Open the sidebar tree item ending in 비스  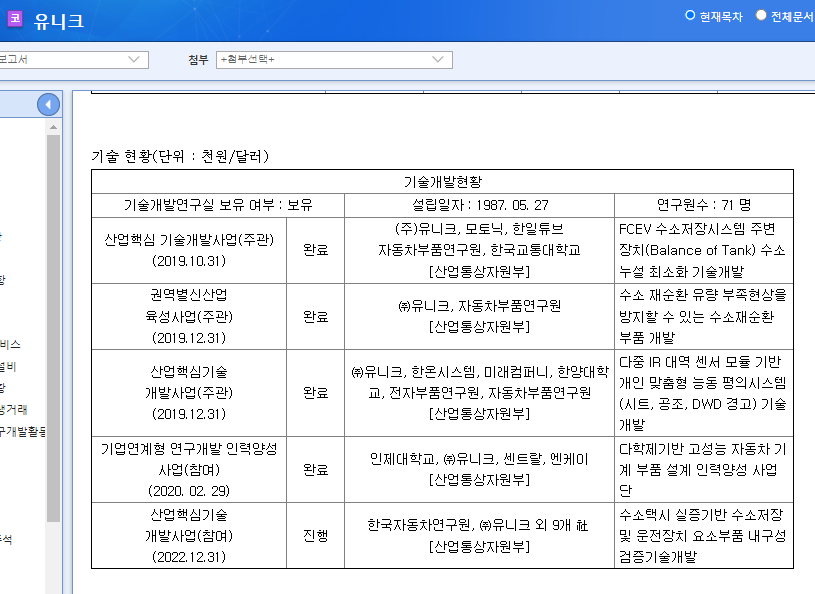coord(10,345)
